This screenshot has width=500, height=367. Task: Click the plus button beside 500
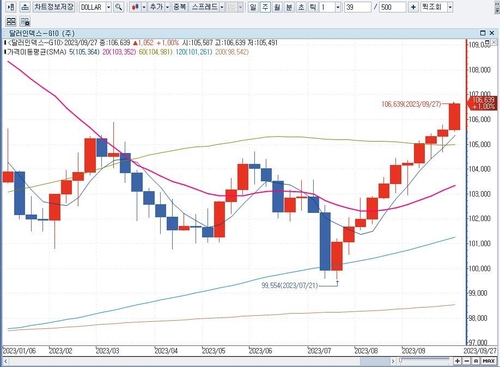pos(413,7)
